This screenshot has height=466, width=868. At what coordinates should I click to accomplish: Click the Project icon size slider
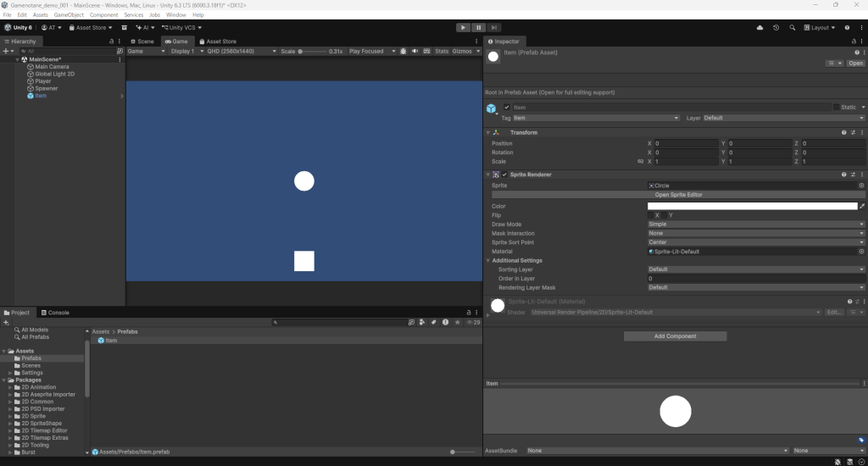(463, 452)
